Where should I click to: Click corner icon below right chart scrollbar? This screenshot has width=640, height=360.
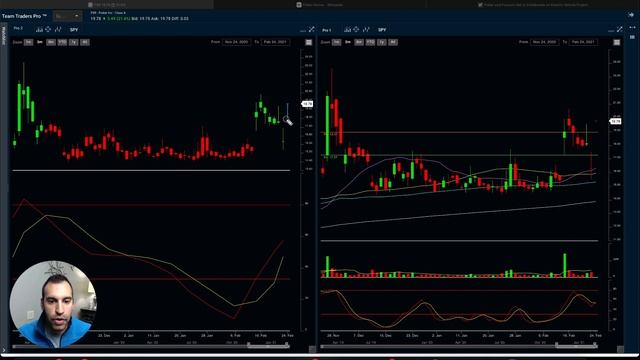tap(620, 349)
